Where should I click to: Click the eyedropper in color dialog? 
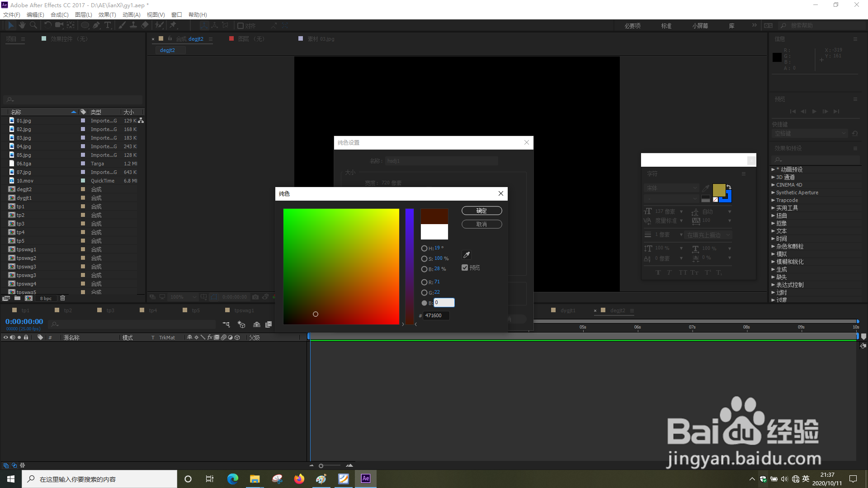(x=467, y=255)
